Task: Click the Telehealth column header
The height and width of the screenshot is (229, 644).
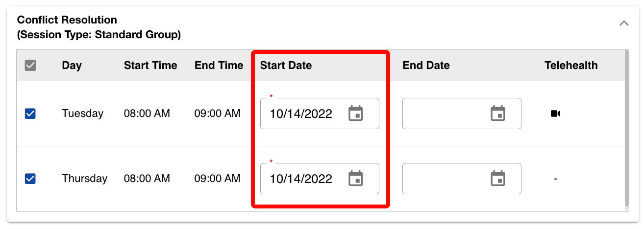Action: 571,65
